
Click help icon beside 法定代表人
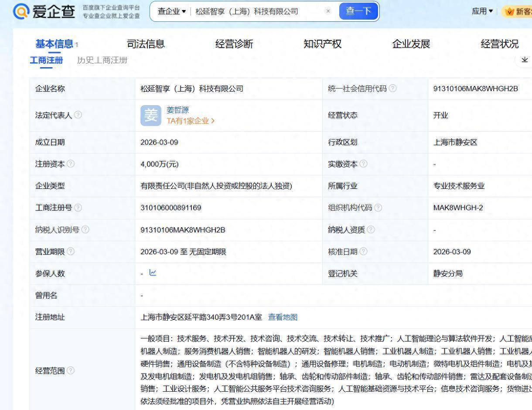click(78, 115)
